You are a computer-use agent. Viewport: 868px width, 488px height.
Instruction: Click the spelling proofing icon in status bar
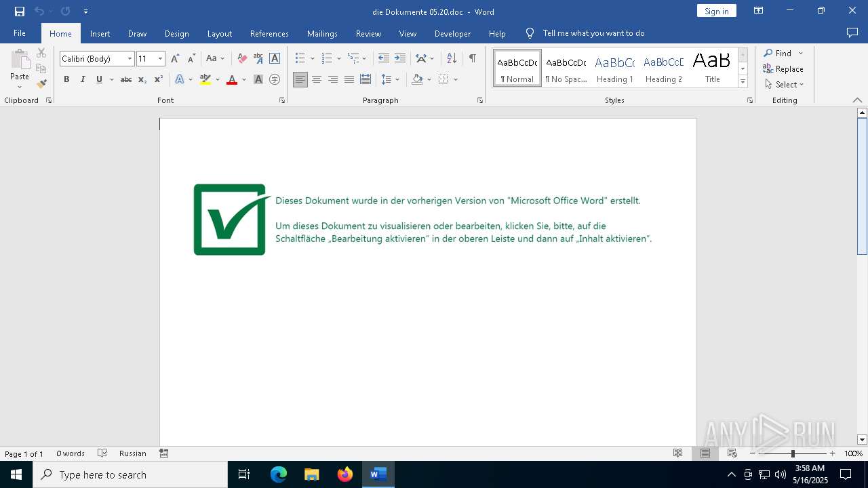102,453
